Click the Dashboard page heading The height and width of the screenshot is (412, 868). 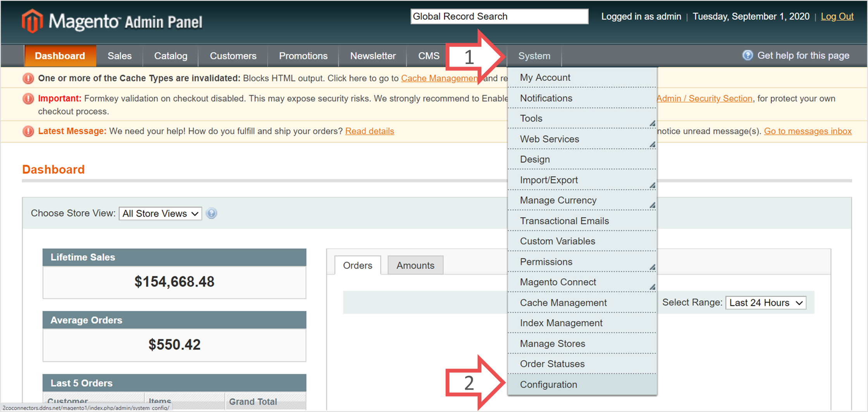coord(53,170)
